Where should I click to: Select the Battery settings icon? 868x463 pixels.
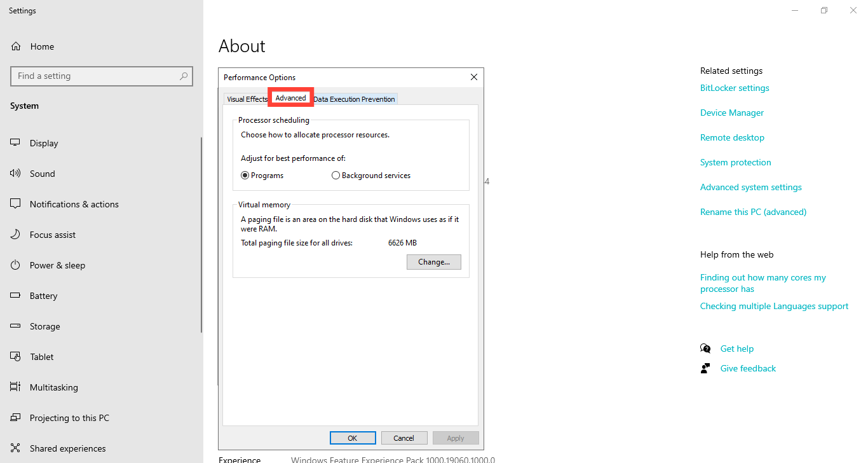pyautogui.click(x=14, y=295)
